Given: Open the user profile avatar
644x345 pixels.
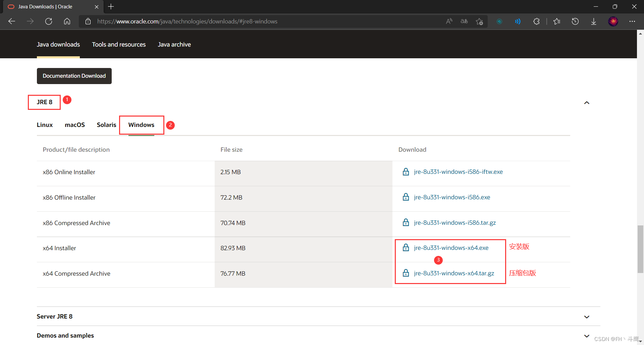Looking at the screenshot, I should tap(613, 21).
